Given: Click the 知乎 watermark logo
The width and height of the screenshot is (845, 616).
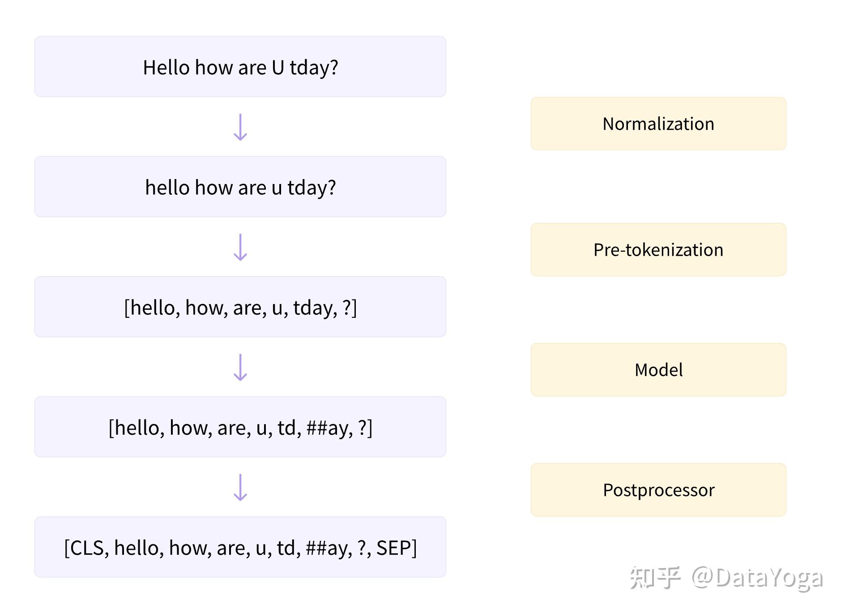Looking at the screenshot, I should [655, 577].
